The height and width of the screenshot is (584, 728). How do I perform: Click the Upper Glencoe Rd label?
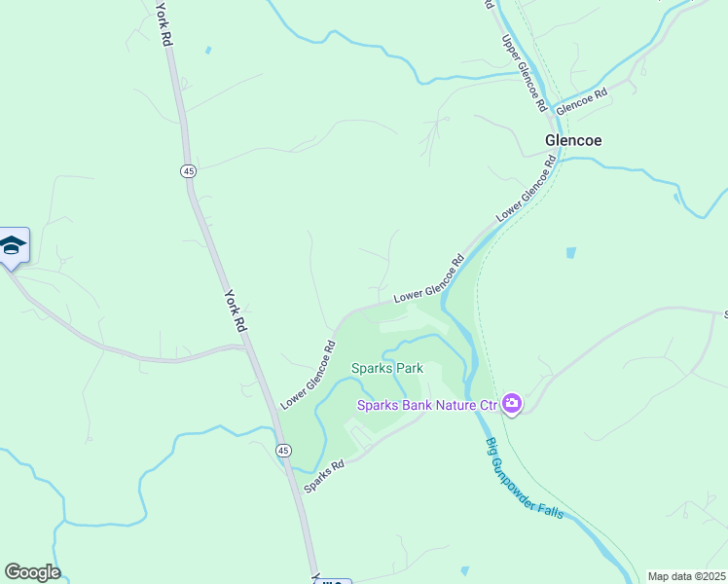click(525, 73)
